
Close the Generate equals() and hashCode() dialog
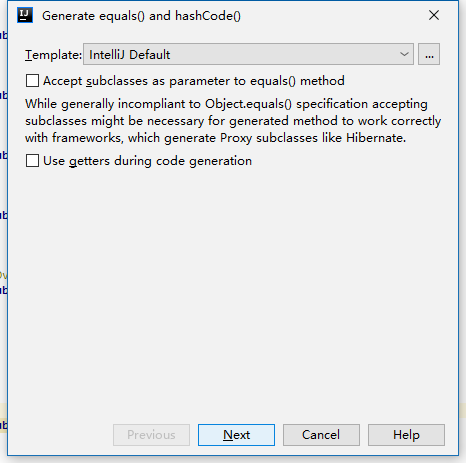[x=434, y=15]
